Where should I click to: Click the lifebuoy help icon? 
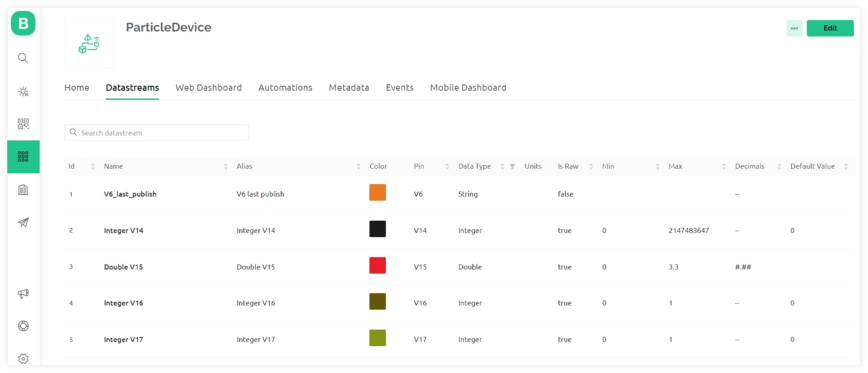pyautogui.click(x=23, y=326)
